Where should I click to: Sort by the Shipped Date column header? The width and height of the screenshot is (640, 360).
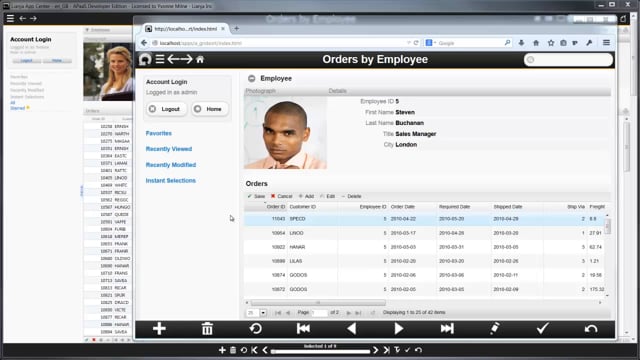pyautogui.click(x=517, y=207)
